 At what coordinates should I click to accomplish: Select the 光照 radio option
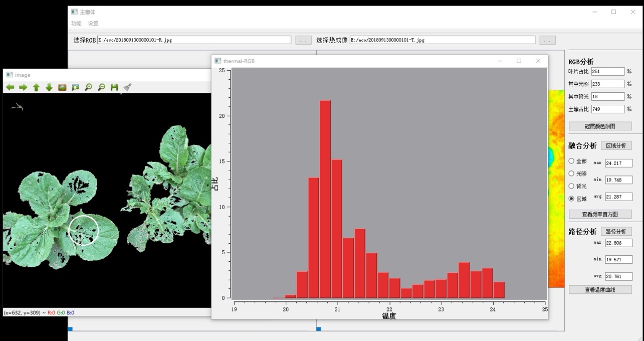point(571,174)
